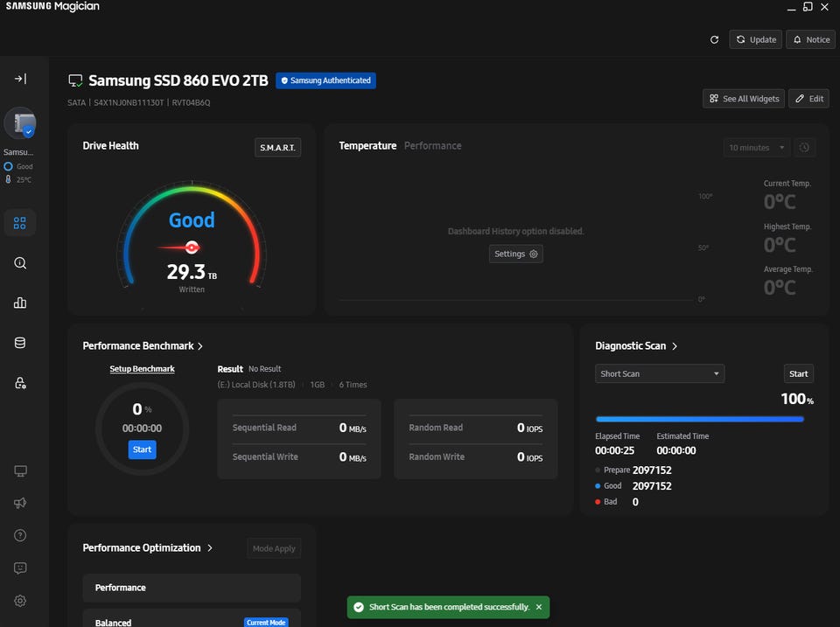Open the Secure Erase lock sidebar icon
This screenshot has width=840, height=627.
(20, 383)
